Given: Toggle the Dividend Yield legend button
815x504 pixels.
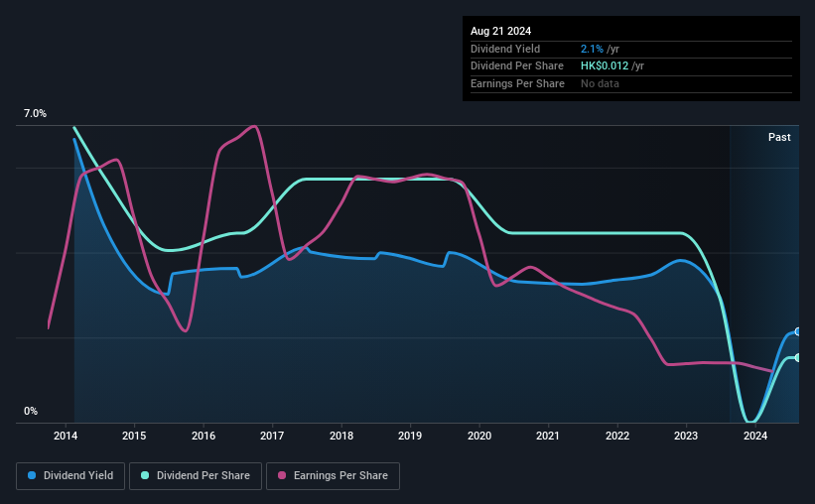Looking at the screenshot, I should 70,476.
